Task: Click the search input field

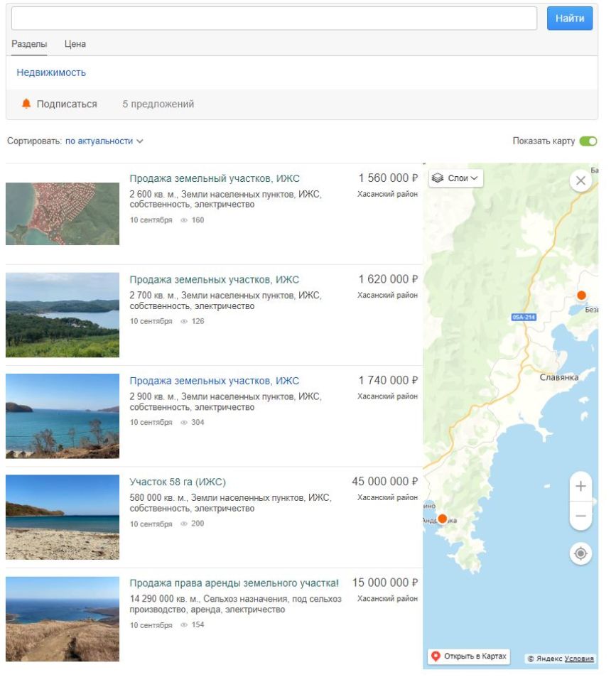Action: pyautogui.click(x=274, y=18)
